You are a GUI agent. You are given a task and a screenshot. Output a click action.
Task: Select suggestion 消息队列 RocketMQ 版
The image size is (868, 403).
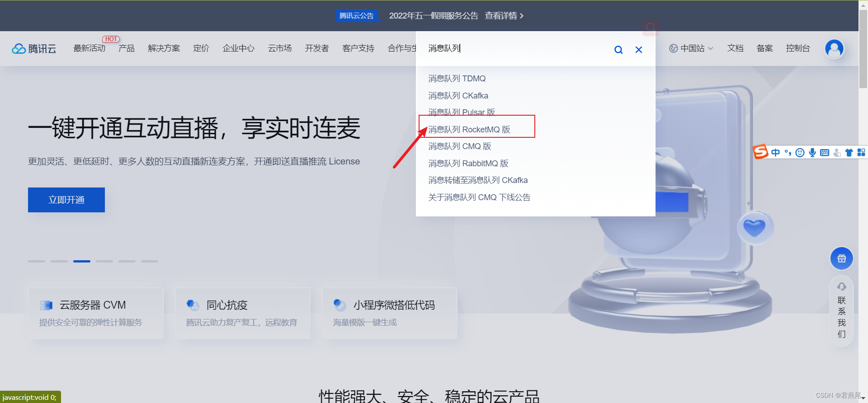[469, 130]
